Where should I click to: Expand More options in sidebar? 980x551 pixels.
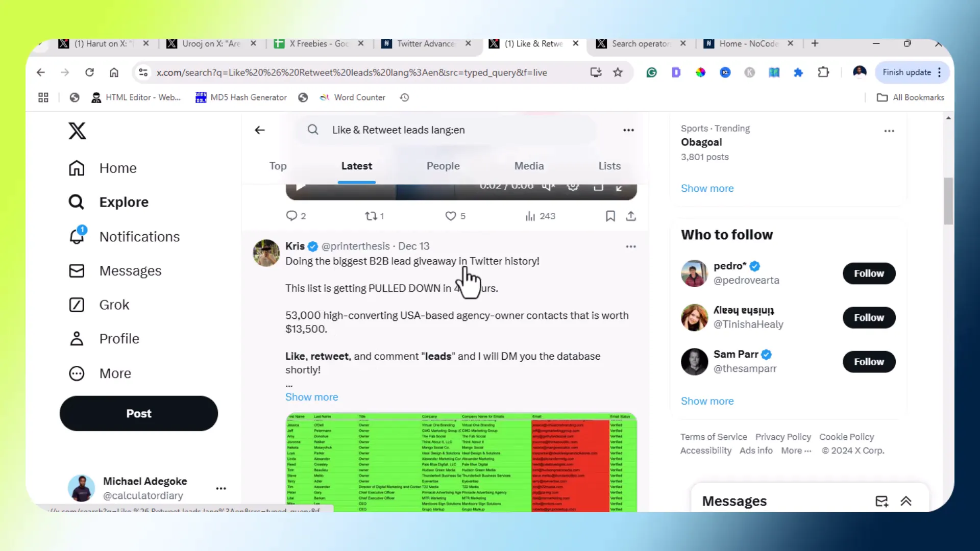click(x=100, y=373)
